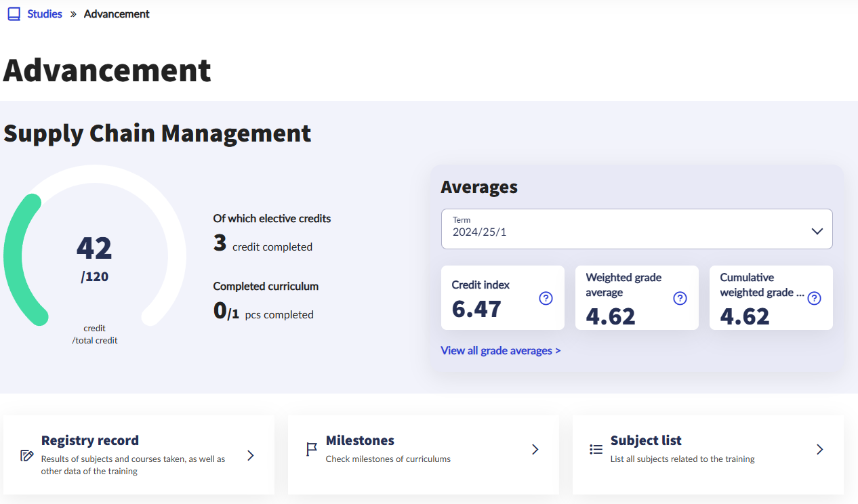Screen dimensions: 858x504
Task: Open the Subject list card title
Action: pyautogui.click(x=645, y=440)
